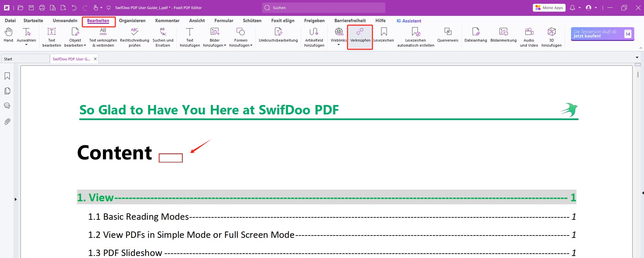Save the document via title bar icon

31,8
